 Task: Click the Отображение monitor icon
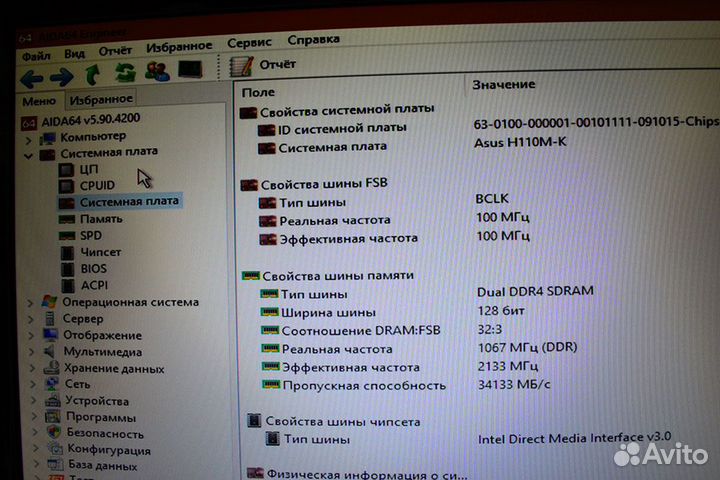(x=51, y=335)
